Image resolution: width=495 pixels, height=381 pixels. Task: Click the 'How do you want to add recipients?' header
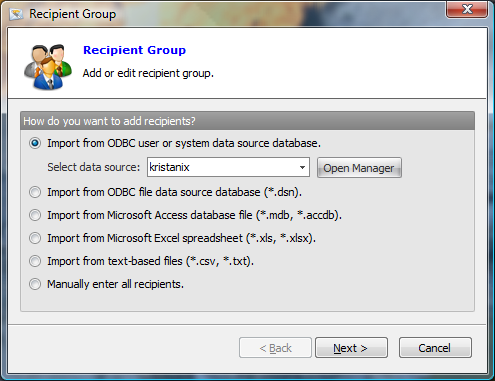247,121
